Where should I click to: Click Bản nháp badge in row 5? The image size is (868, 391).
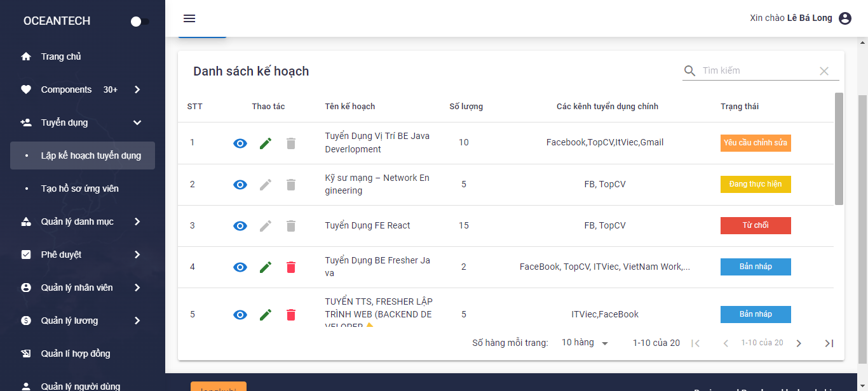click(x=756, y=314)
